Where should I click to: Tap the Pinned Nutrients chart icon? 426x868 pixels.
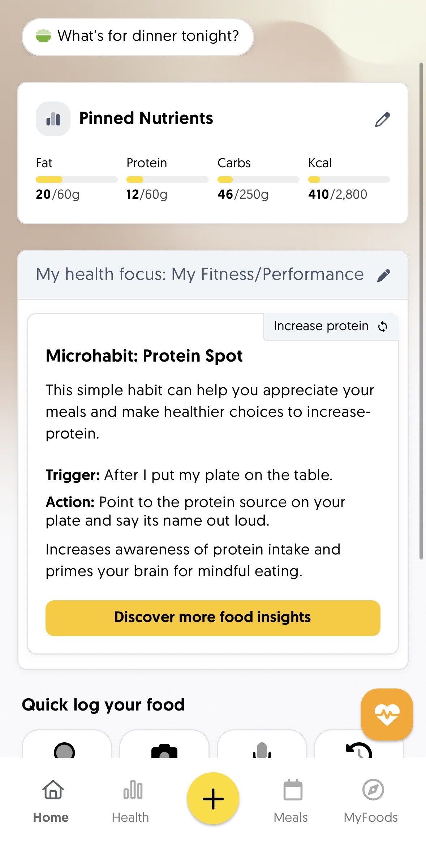point(53,119)
